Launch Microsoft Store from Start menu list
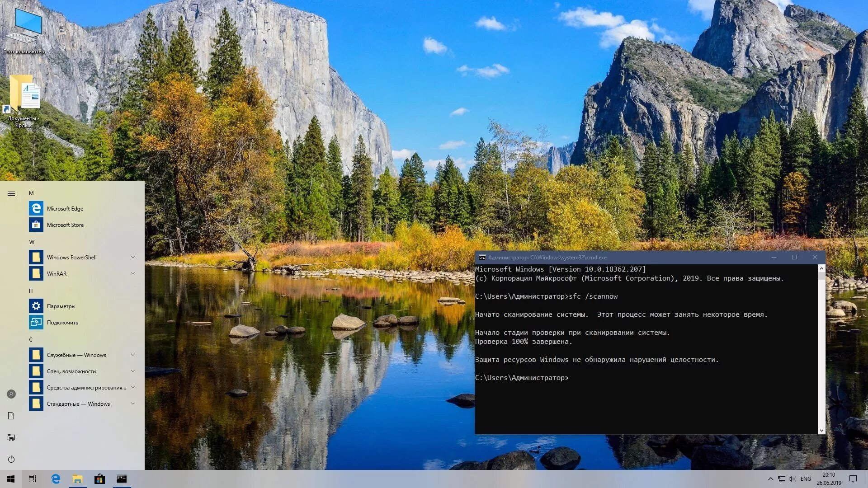868x488 pixels. [65, 225]
